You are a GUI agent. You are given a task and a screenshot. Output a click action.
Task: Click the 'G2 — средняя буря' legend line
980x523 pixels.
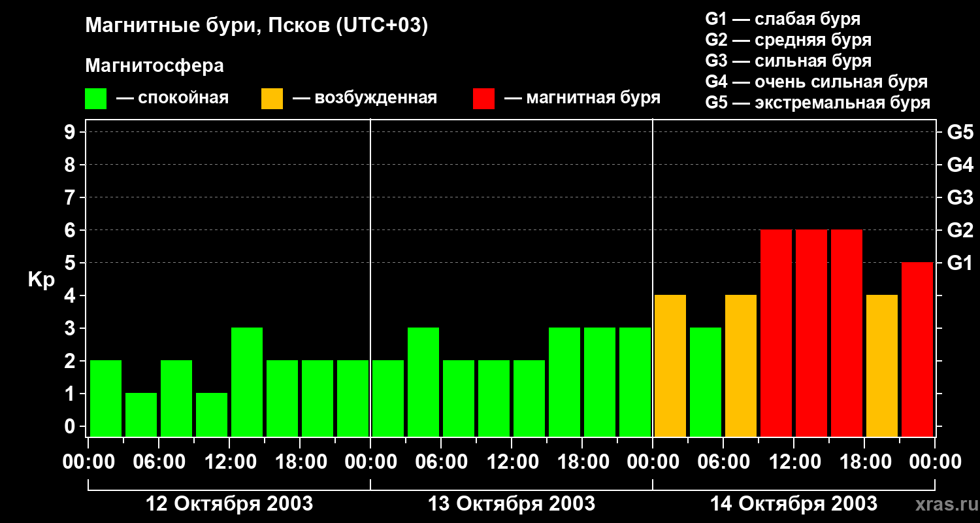(788, 40)
